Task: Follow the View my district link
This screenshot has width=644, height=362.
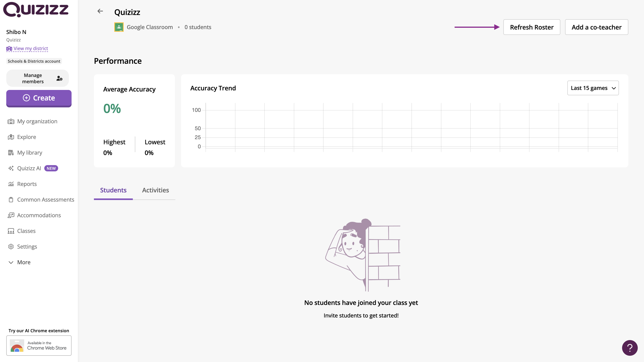Action: [x=30, y=49]
